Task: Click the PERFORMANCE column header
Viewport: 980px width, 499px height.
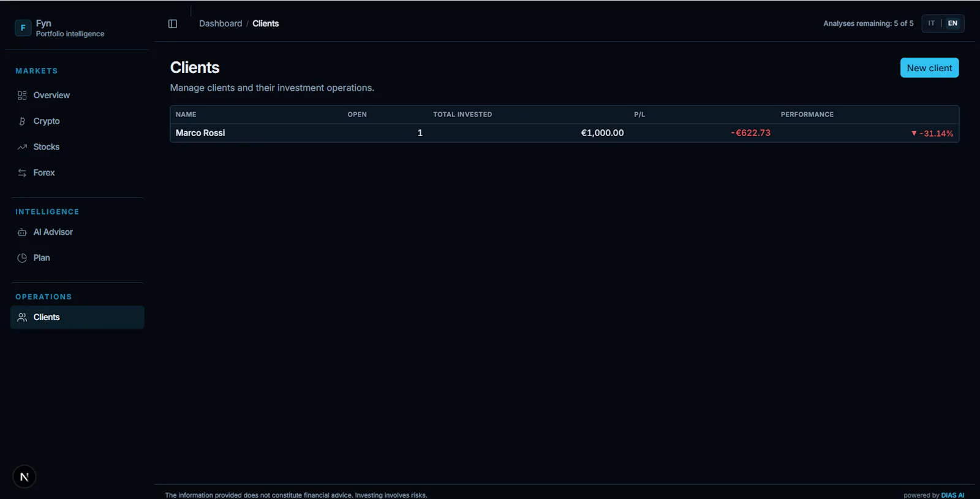Action: coord(807,115)
